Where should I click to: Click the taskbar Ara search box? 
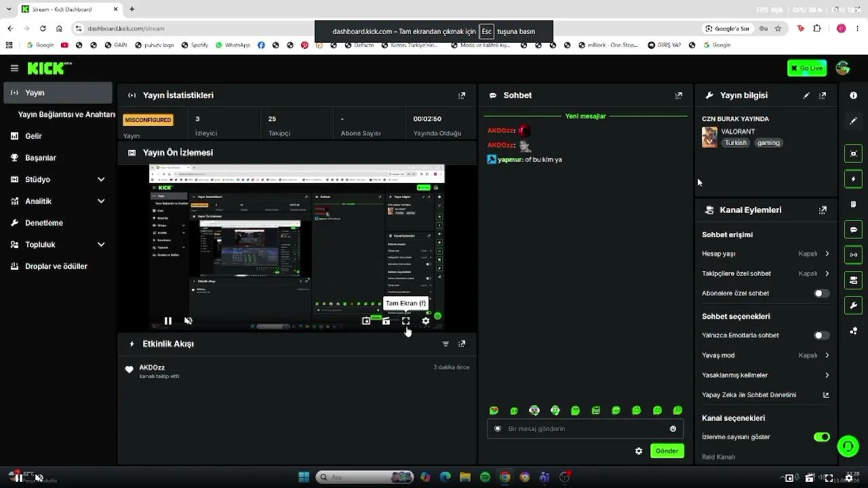click(366, 477)
